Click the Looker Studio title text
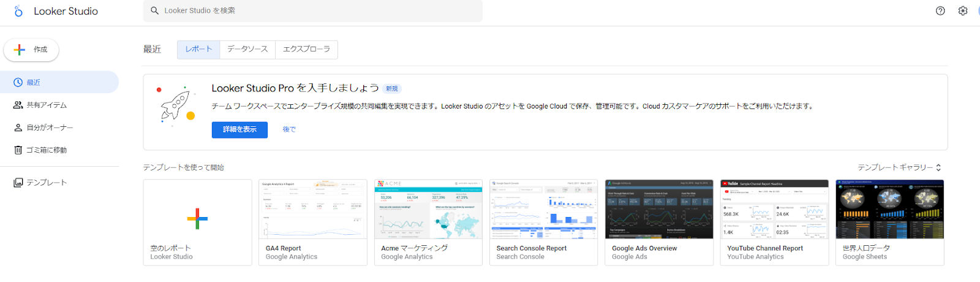 pyautogui.click(x=66, y=11)
